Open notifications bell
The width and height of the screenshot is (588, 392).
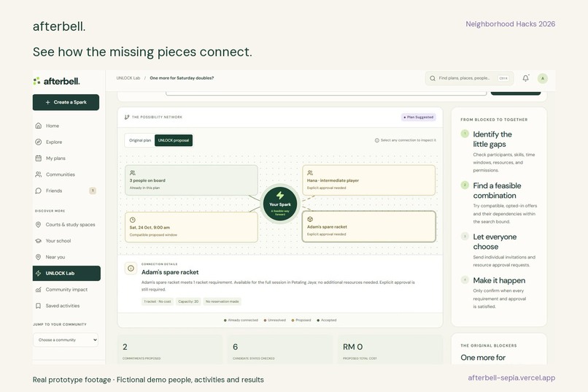tap(526, 78)
